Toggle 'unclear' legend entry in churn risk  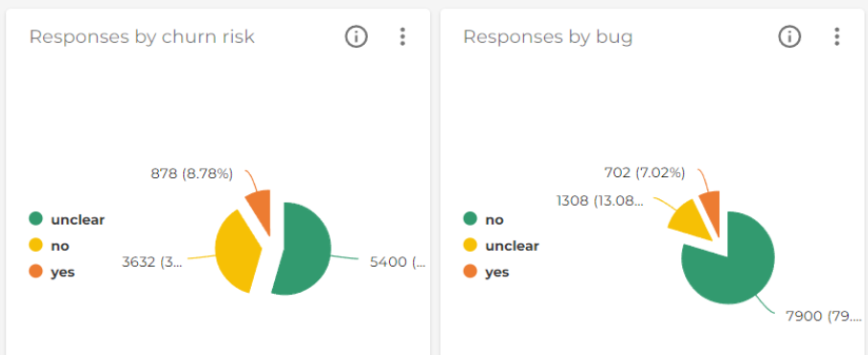click(67, 219)
